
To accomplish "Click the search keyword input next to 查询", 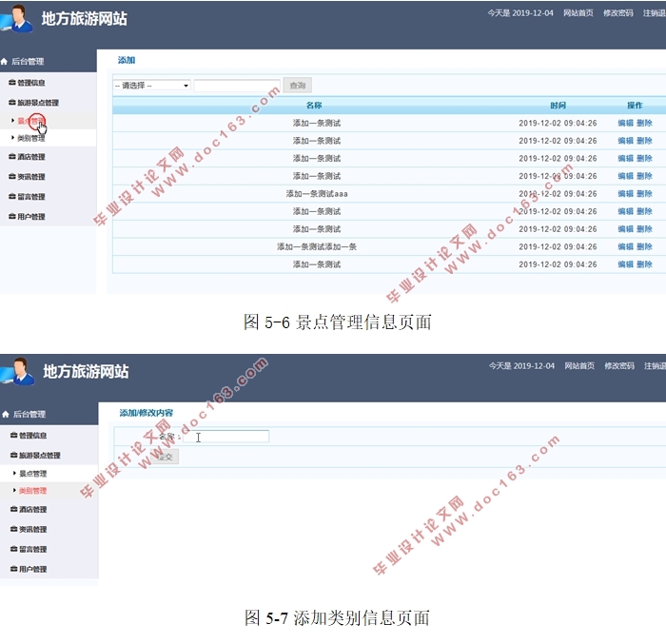I will tap(237, 86).
